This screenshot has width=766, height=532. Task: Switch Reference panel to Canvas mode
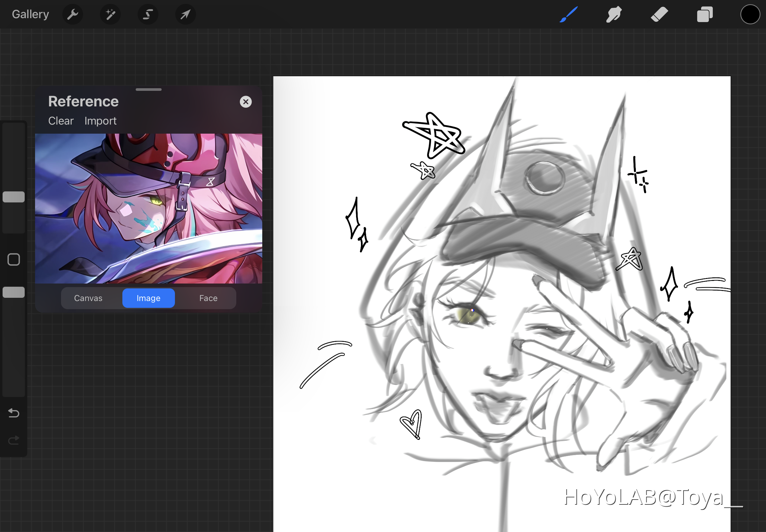pos(88,298)
